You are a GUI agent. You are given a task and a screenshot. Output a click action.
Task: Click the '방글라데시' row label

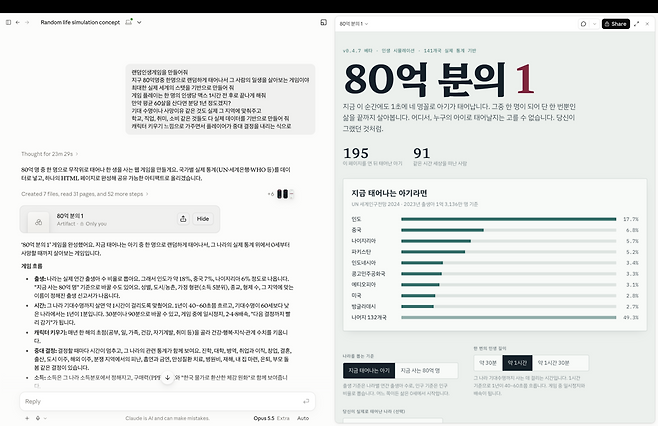tap(363, 306)
